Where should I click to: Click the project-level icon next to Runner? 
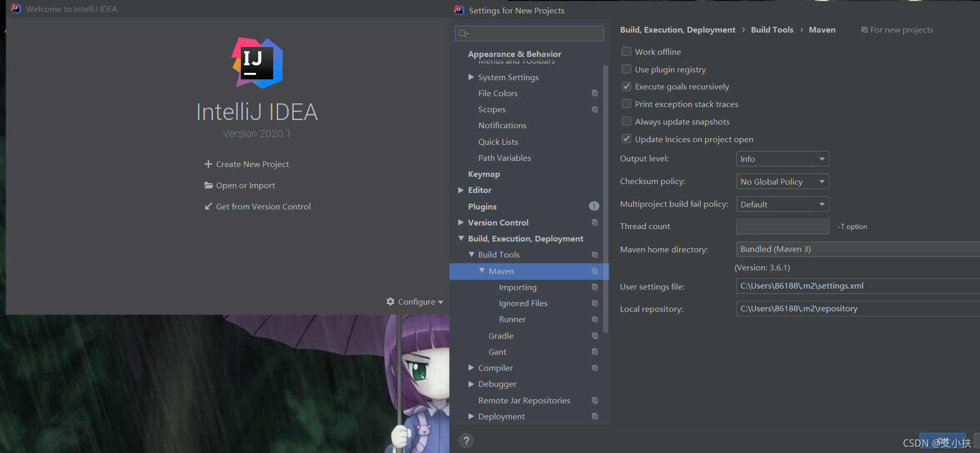pos(595,319)
